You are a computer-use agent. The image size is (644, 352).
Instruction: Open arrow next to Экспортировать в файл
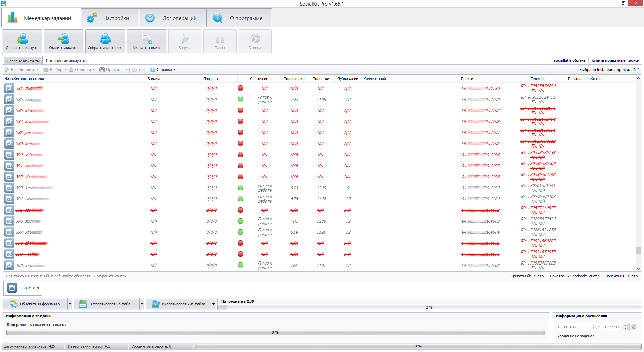click(142, 304)
